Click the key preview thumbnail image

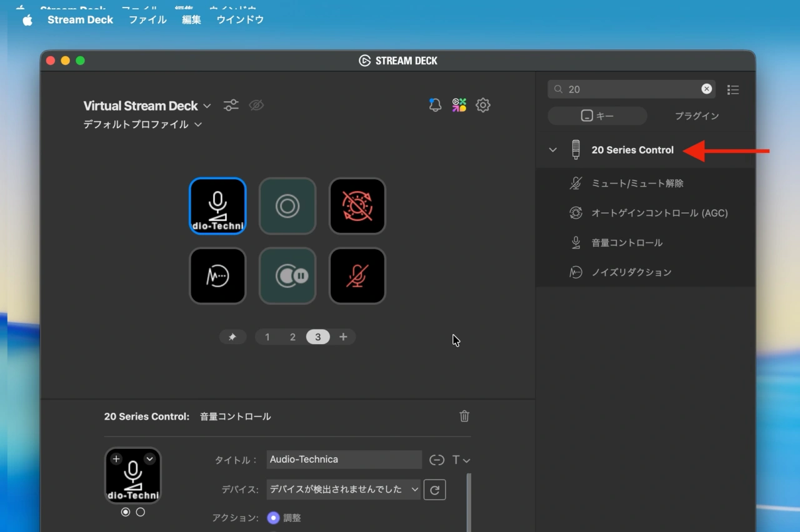pyautogui.click(x=133, y=476)
